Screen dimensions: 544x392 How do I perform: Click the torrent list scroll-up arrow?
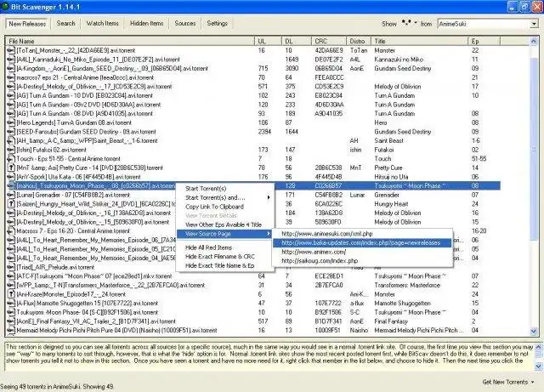click(x=534, y=42)
